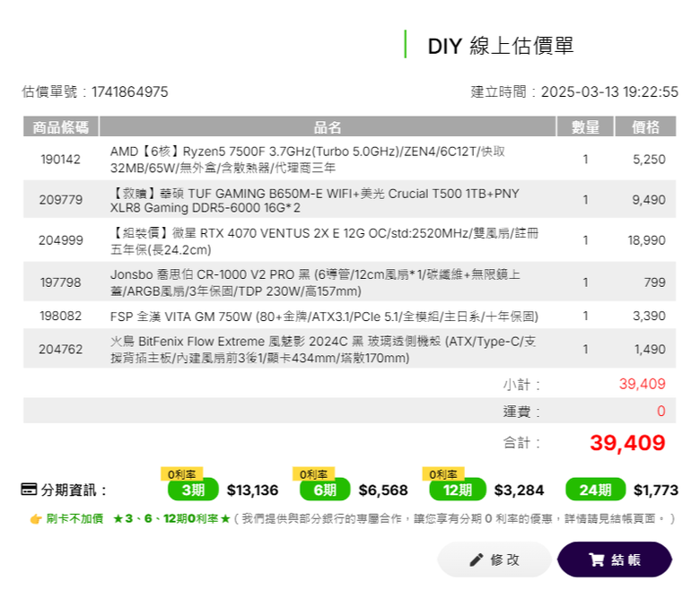Viewport: 700px width, 599px height.
Task: Click the 0利率 tag above 12期
Action: point(443,474)
